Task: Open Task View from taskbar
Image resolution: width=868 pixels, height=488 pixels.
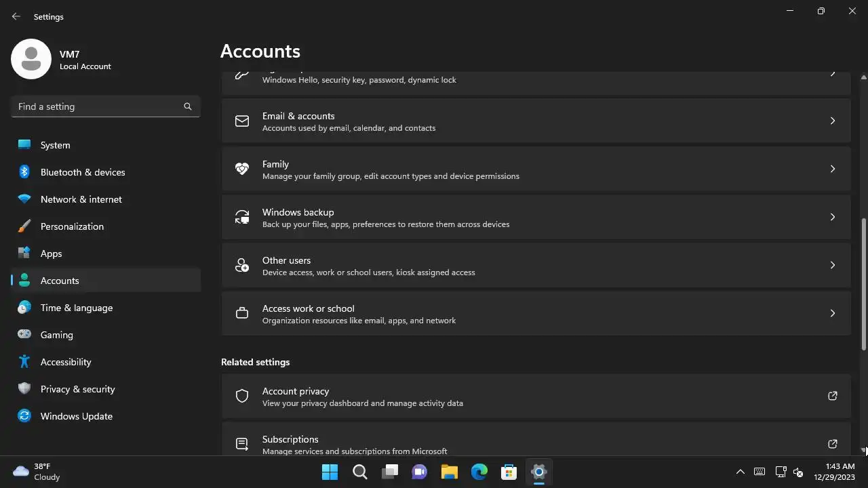Action: 390,472
